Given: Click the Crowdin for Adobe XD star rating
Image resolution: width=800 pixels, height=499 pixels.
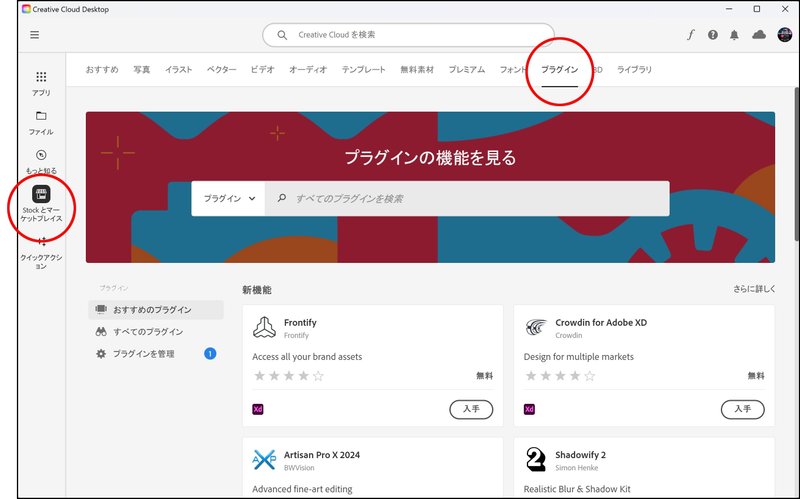Looking at the screenshot, I should tap(560, 376).
